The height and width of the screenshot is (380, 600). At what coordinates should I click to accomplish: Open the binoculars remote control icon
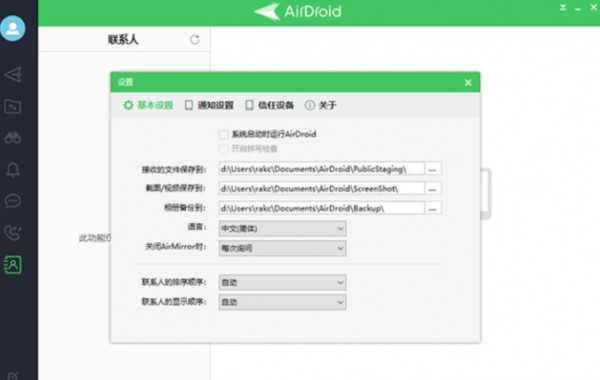[13, 138]
